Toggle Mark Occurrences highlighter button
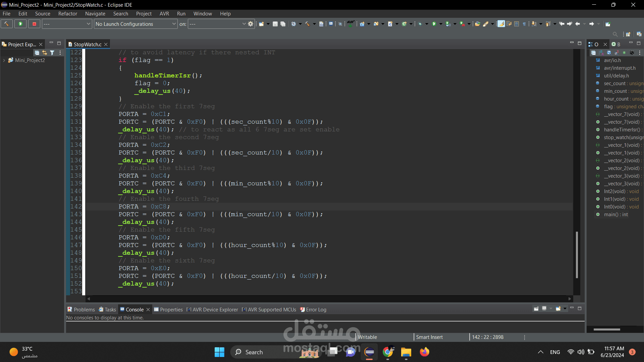644x362 pixels. pos(501,24)
